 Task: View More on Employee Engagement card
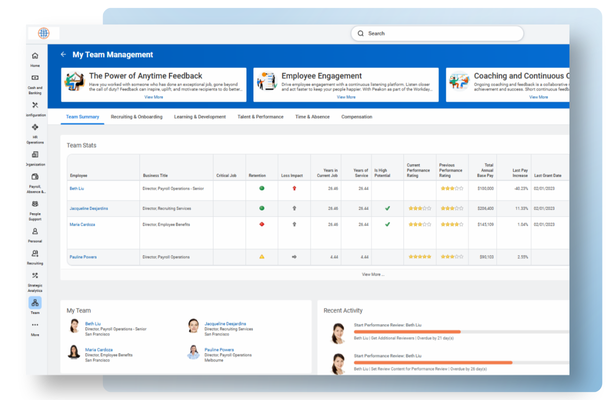tap(346, 97)
